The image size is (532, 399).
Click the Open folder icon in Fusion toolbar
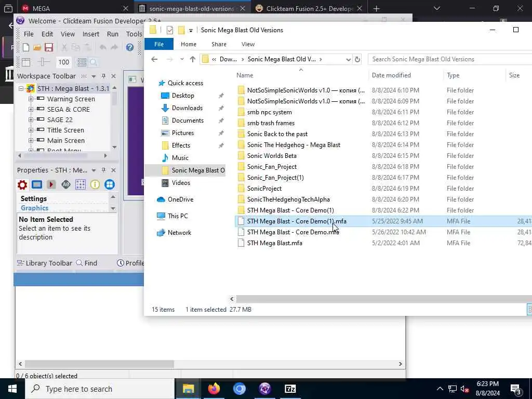coord(37,47)
